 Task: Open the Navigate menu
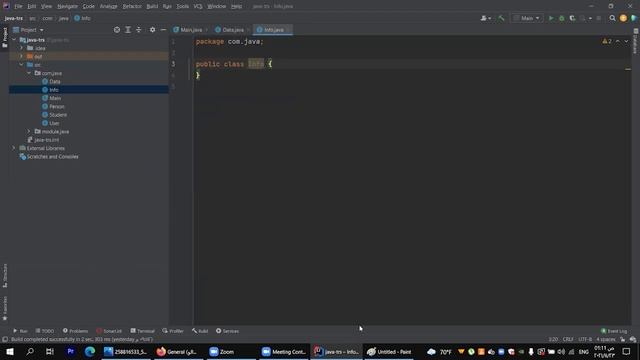coord(67,7)
